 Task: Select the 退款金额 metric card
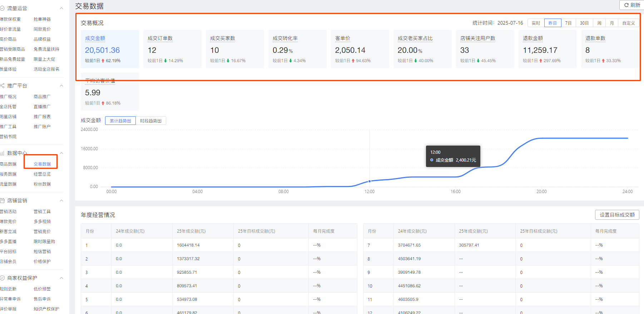pos(547,49)
